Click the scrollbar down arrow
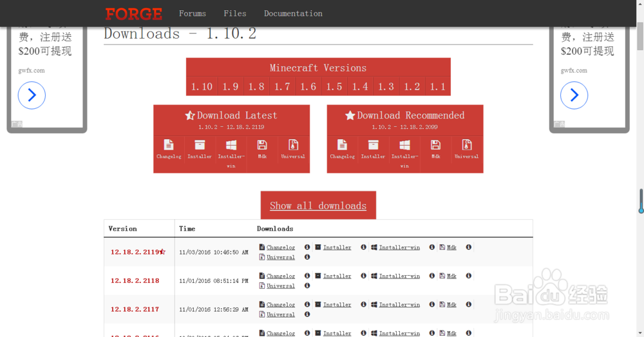This screenshot has height=337, width=644. click(x=640, y=333)
